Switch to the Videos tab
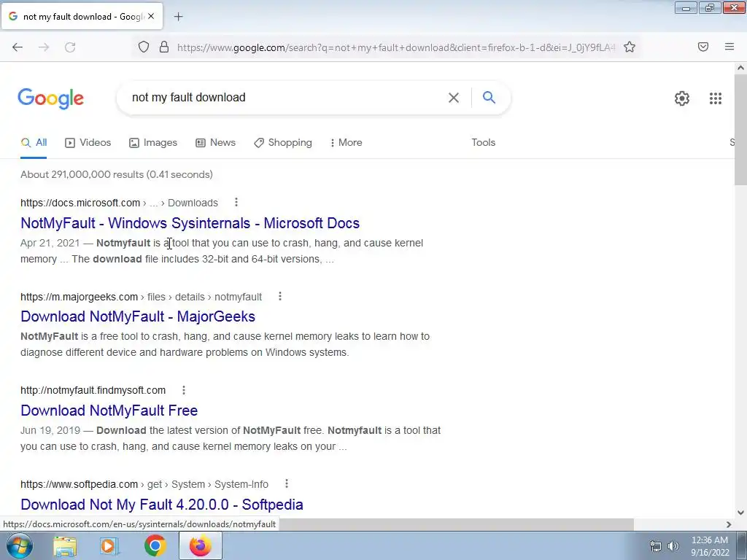 click(88, 142)
